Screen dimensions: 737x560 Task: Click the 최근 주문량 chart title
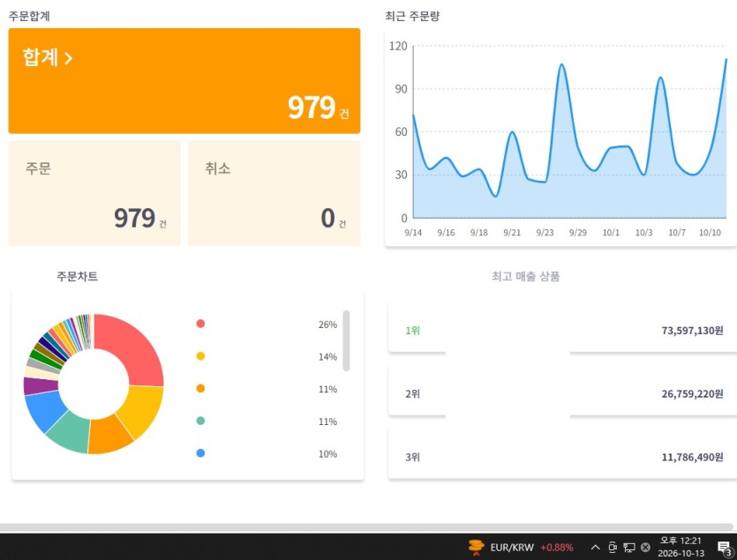pyautogui.click(x=412, y=17)
